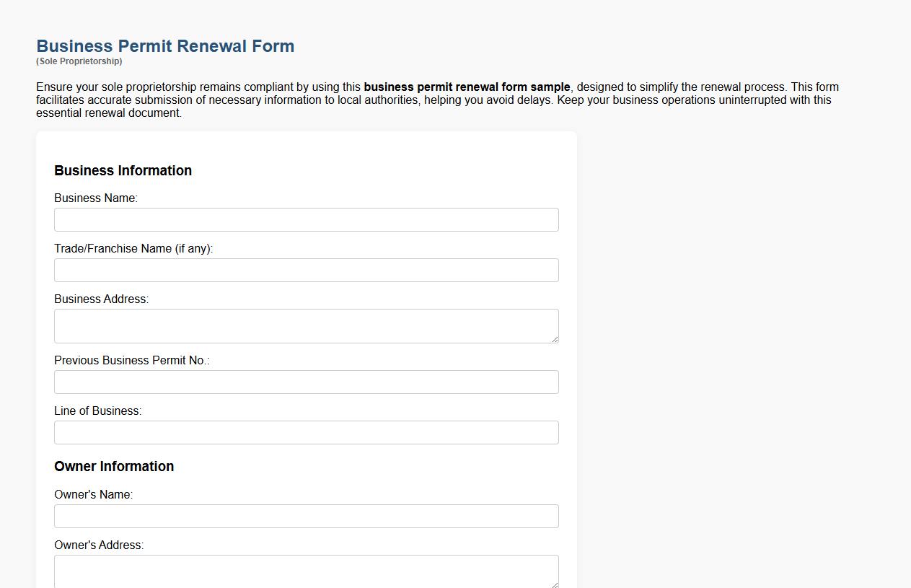This screenshot has height=588, width=911.
Task: Click the Line of Business input field
Action: click(x=306, y=432)
